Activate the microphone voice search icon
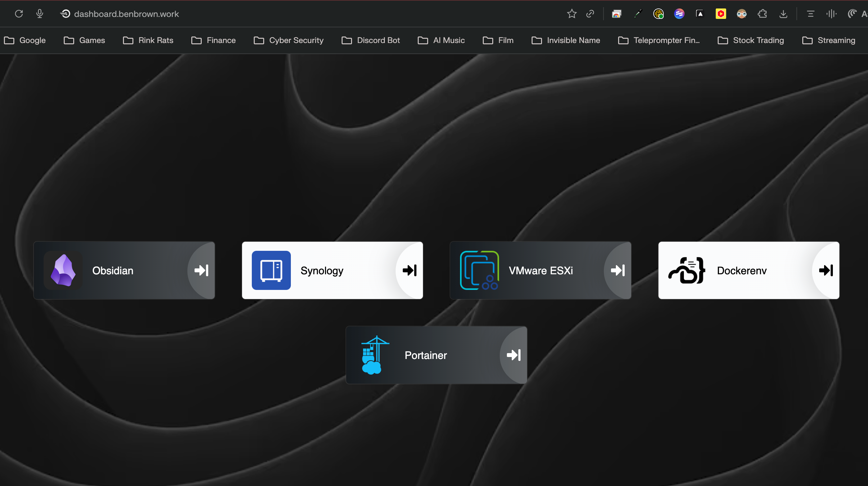 pyautogui.click(x=39, y=14)
